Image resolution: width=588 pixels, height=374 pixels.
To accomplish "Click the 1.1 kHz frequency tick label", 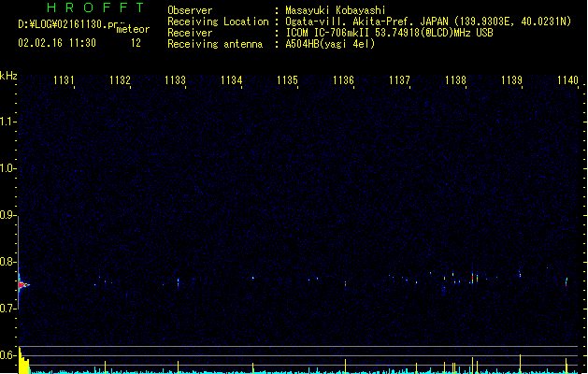I will [x=7, y=122].
